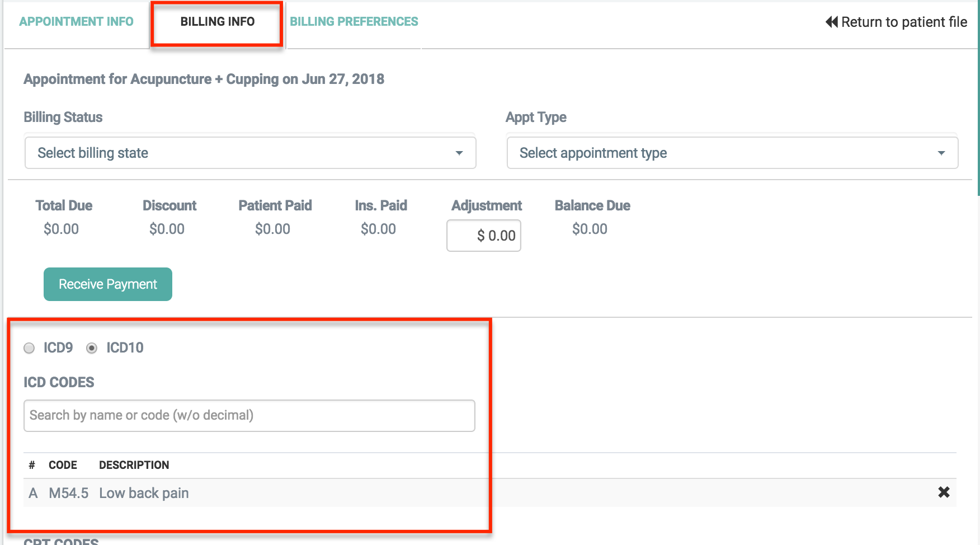
Task: Open the Billing Preferences tab
Action: [354, 22]
